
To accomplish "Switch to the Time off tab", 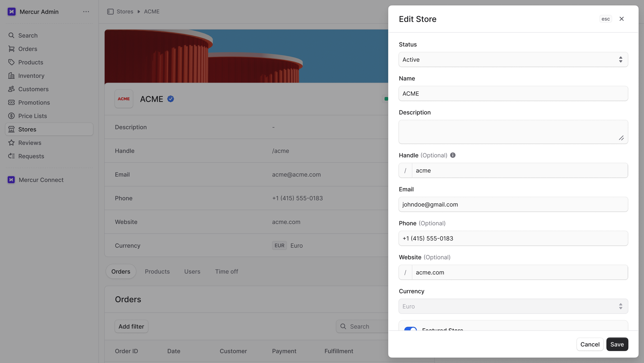I will pyautogui.click(x=227, y=271).
